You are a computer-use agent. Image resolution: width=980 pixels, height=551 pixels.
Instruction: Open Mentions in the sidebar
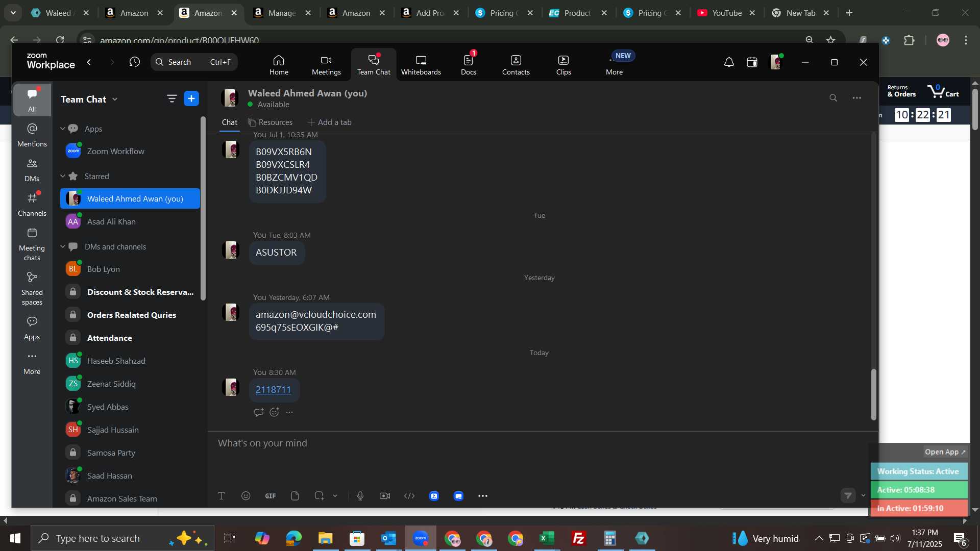point(32,135)
